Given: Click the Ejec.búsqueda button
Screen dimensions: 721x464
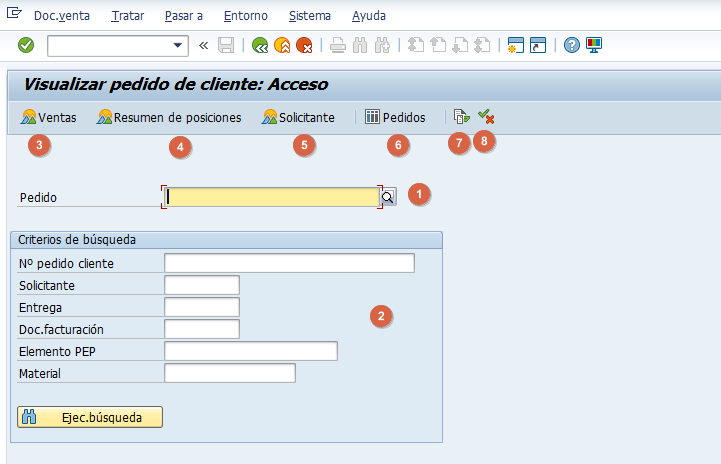Looking at the screenshot, I should (x=90, y=417).
